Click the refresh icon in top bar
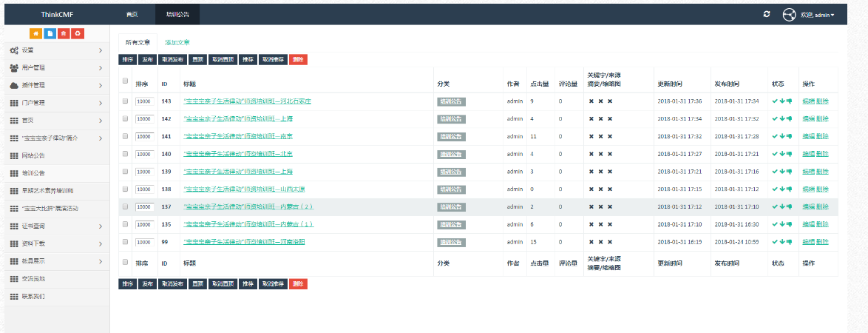Screen dimensions: 868x333 coord(767,14)
